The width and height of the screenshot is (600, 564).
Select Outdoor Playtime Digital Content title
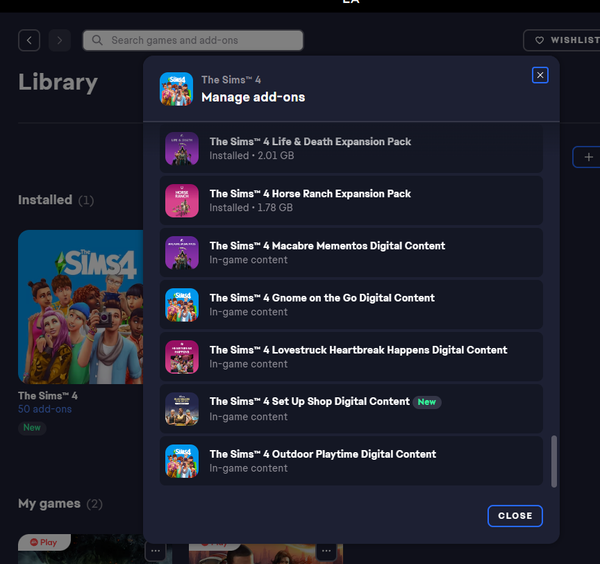tap(323, 454)
